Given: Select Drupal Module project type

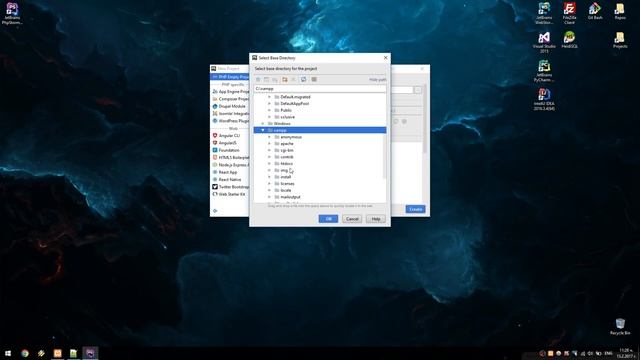Looking at the screenshot, I should (229, 107).
